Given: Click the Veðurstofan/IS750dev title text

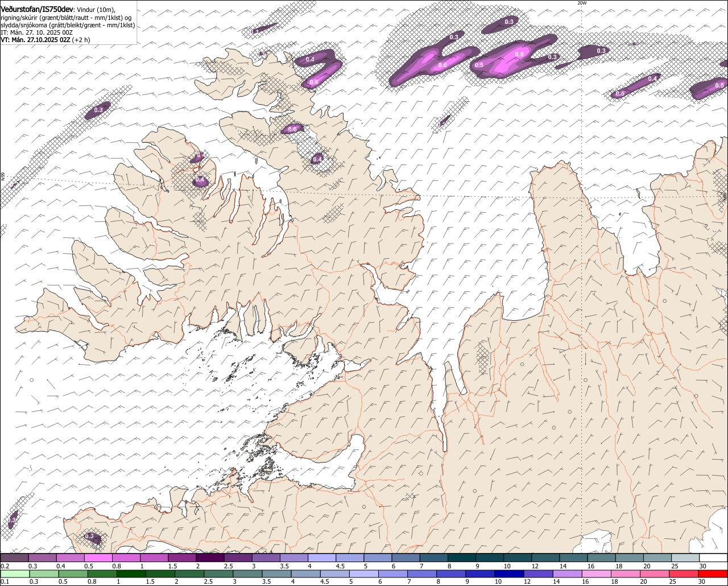Looking at the screenshot, I should (x=37, y=9).
